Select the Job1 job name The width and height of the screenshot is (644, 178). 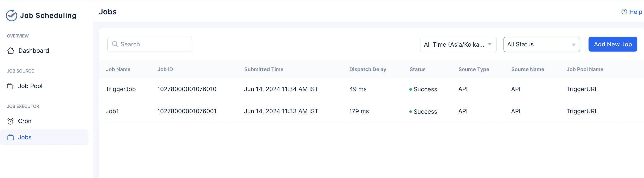point(112,111)
